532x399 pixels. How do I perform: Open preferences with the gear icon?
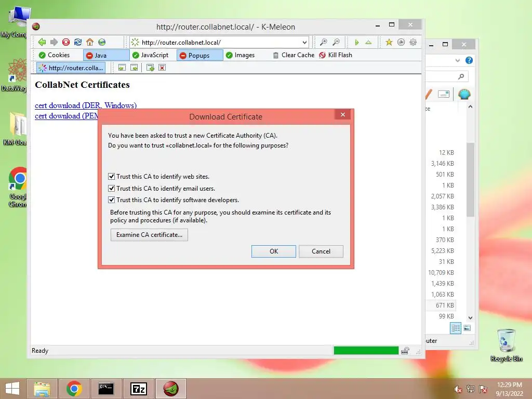point(413,42)
